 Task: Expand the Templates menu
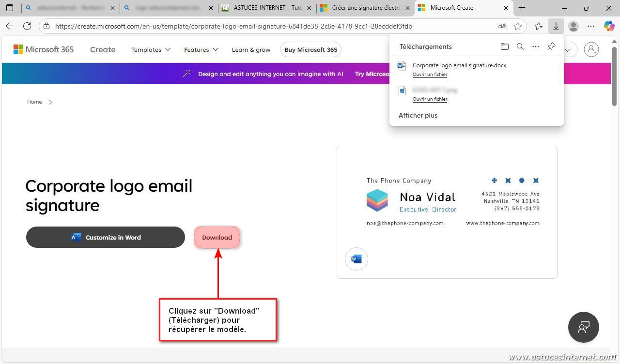tap(151, 49)
